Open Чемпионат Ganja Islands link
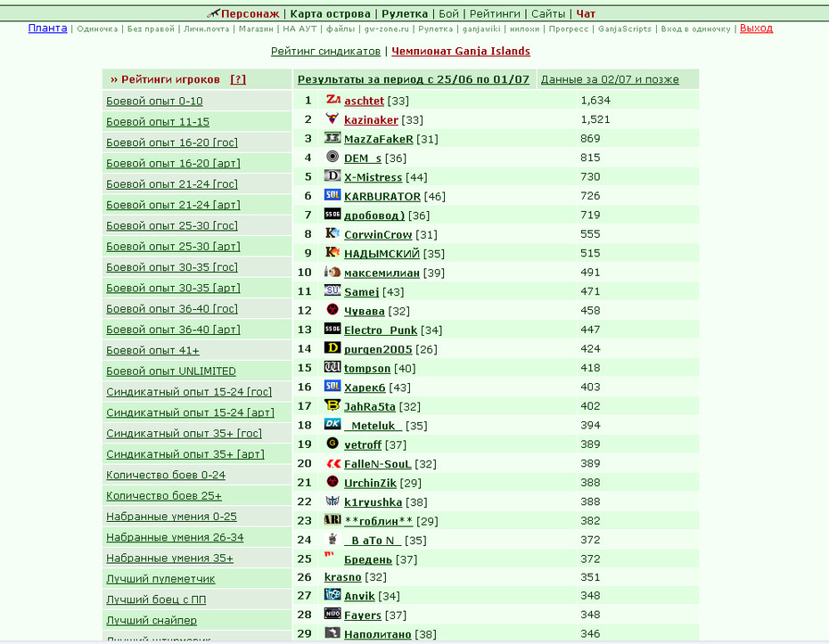This screenshot has height=644, width=829. coord(461,52)
